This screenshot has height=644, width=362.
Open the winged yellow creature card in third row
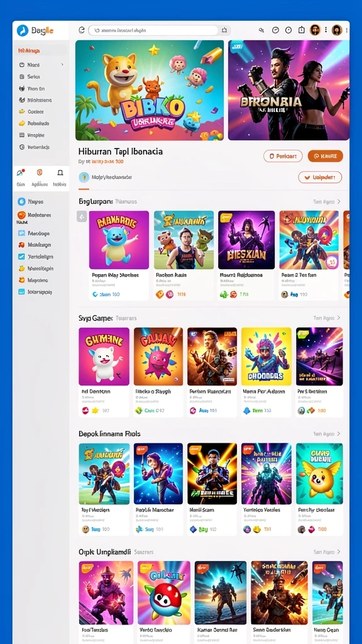point(319,474)
